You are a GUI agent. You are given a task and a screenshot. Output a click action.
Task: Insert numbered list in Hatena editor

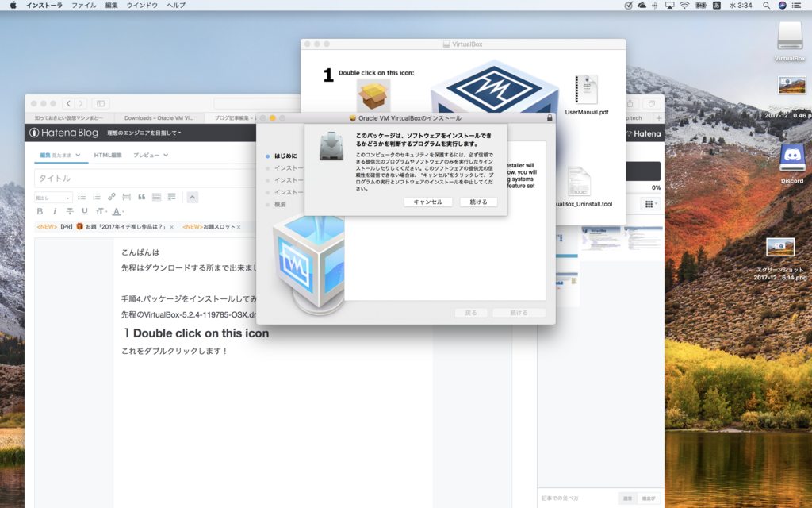[97, 197]
